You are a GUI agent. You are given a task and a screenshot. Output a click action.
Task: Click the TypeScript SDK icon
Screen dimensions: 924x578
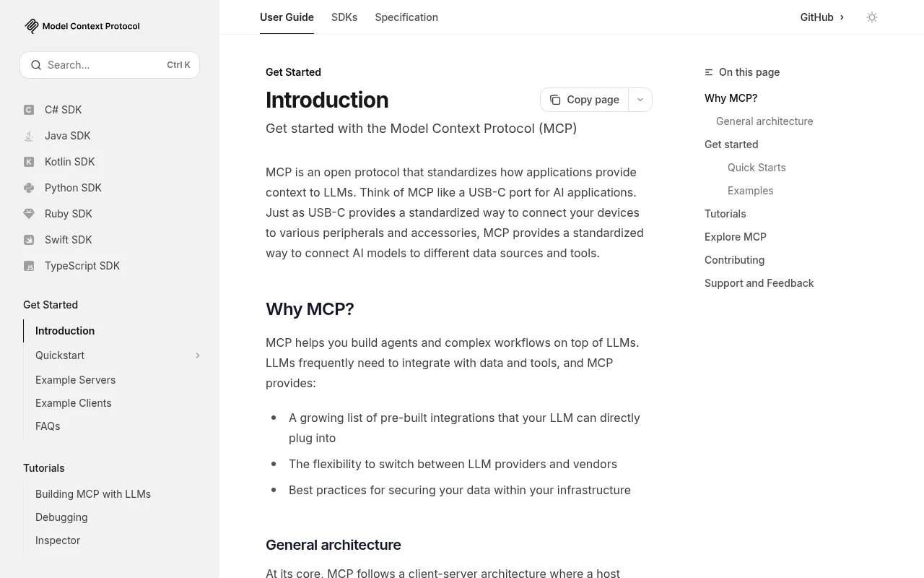pyautogui.click(x=29, y=266)
